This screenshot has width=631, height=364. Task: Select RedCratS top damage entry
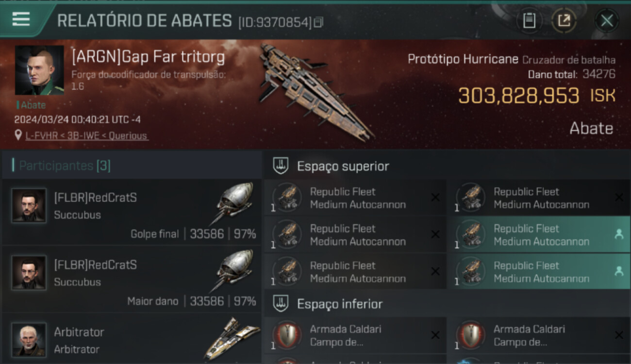tap(132, 280)
